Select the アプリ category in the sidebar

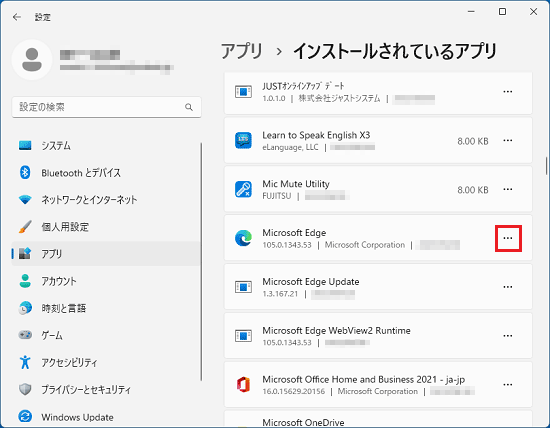106,254
